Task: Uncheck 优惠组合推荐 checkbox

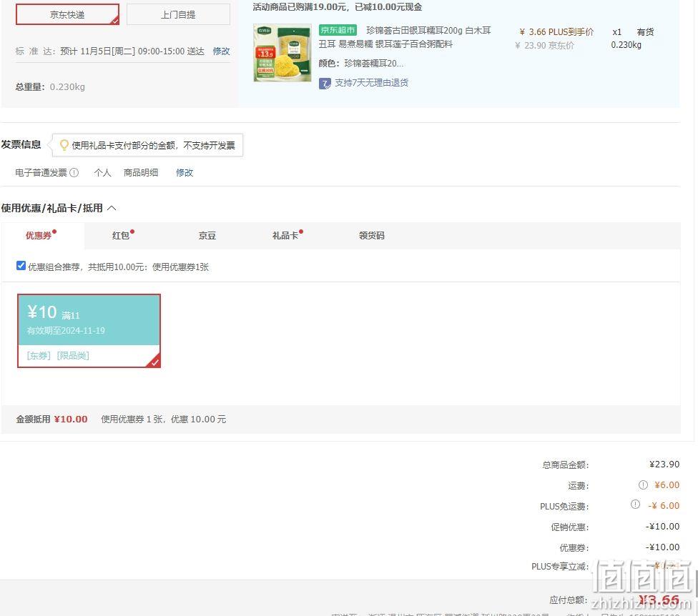Action: [21, 266]
